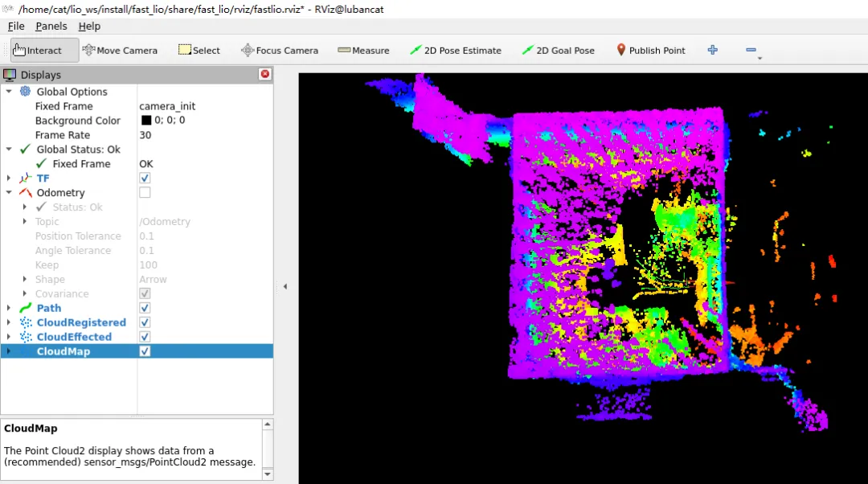868x484 pixels.
Task: Open the Panels menu
Action: [51, 26]
